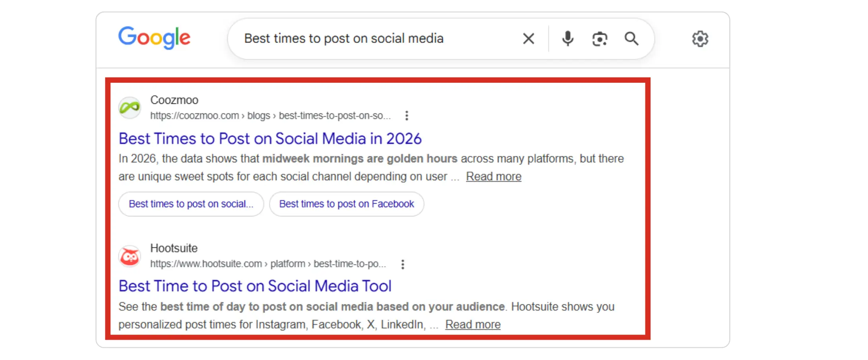868x360 pixels.
Task: Click the Google logo
Action: [154, 38]
